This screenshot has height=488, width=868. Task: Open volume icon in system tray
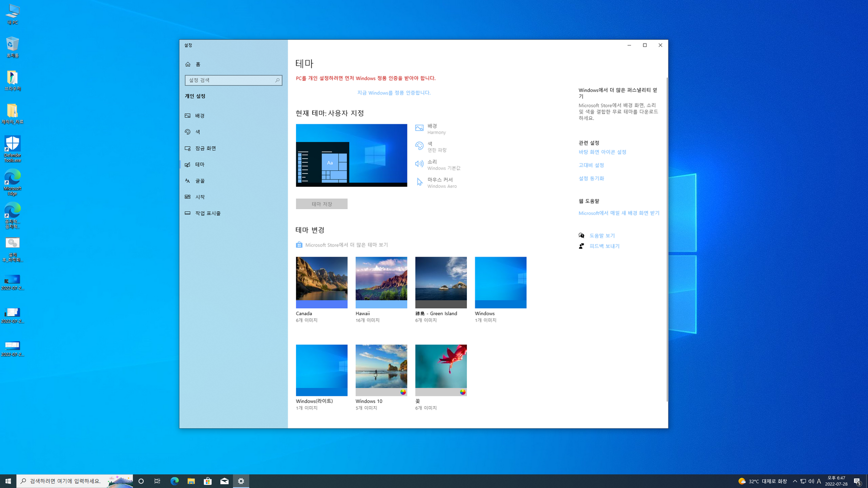[x=811, y=481]
